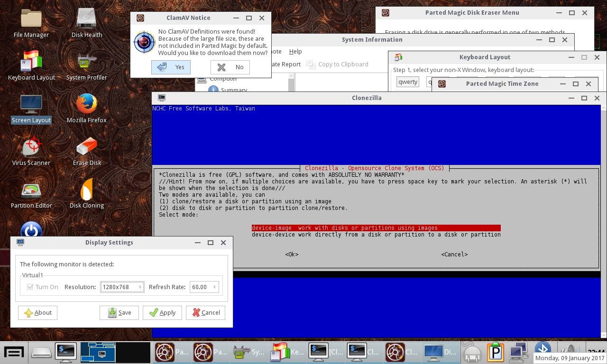
Task: Switch to first Clonezilla terminal taskbar entry
Action: [326, 352]
